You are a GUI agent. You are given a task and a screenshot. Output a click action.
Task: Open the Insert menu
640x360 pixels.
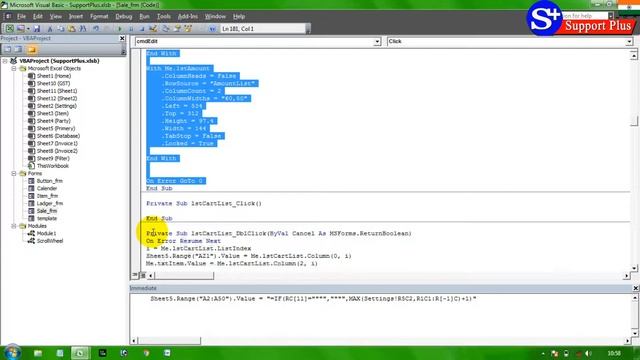(x=76, y=17)
